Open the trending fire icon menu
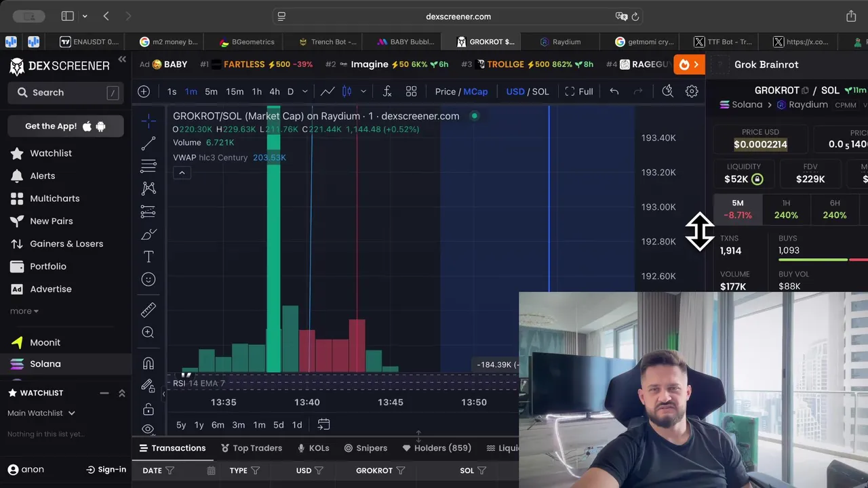The height and width of the screenshot is (488, 868). tap(689, 64)
